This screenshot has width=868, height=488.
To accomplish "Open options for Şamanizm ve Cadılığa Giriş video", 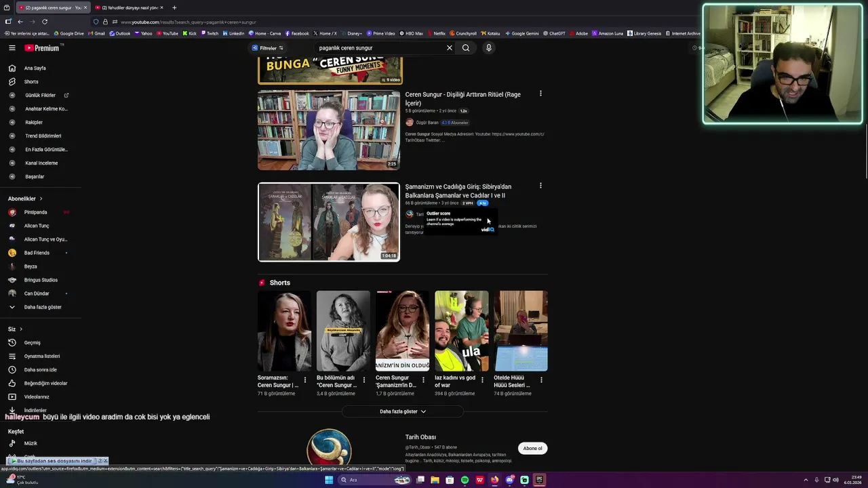I will click(x=540, y=186).
